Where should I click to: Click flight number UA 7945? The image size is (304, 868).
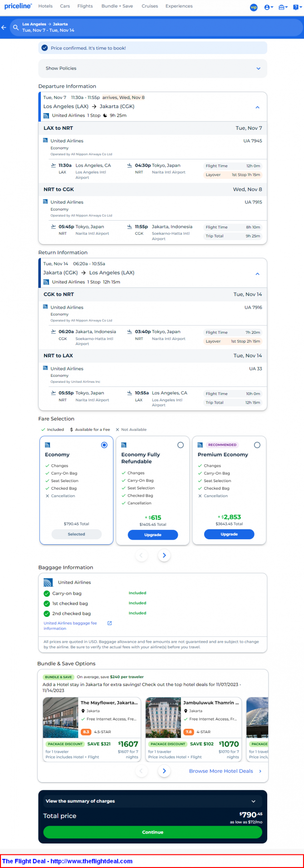pos(253,141)
